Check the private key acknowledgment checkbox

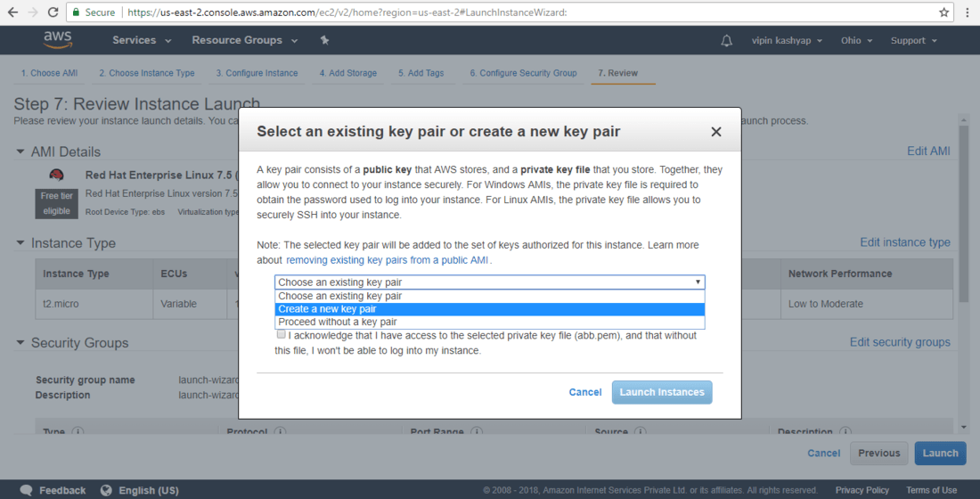[282, 335]
